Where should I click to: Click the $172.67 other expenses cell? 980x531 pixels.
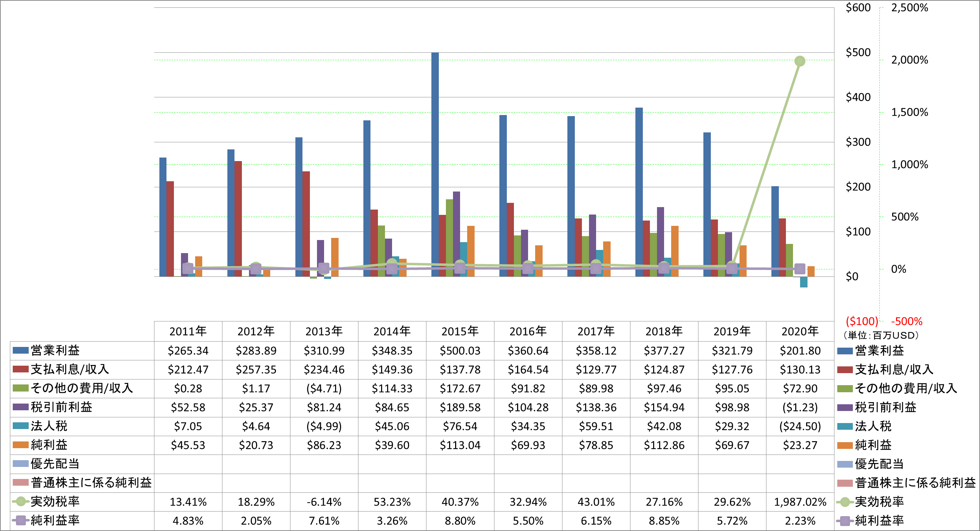coord(460,388)
